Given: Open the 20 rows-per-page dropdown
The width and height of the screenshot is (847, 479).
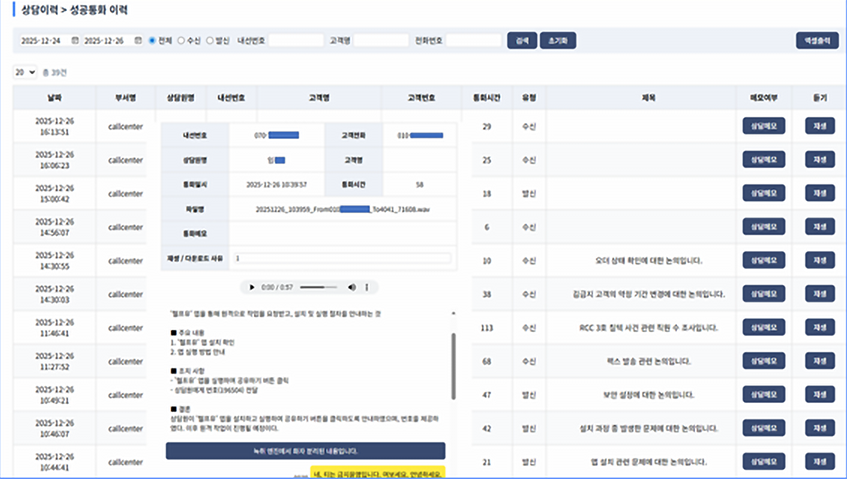Looking at the screenshot, I should pos(25,72).
